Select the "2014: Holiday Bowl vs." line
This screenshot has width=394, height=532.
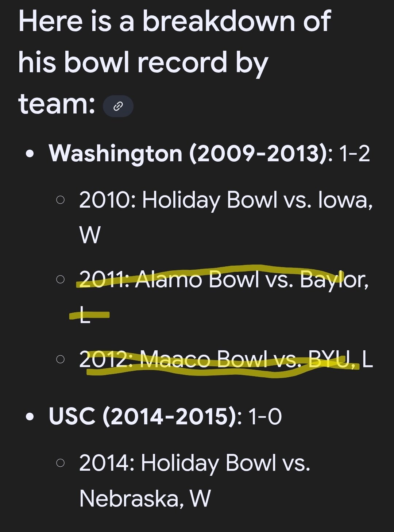pyautogui.click(x=194, y=463)
